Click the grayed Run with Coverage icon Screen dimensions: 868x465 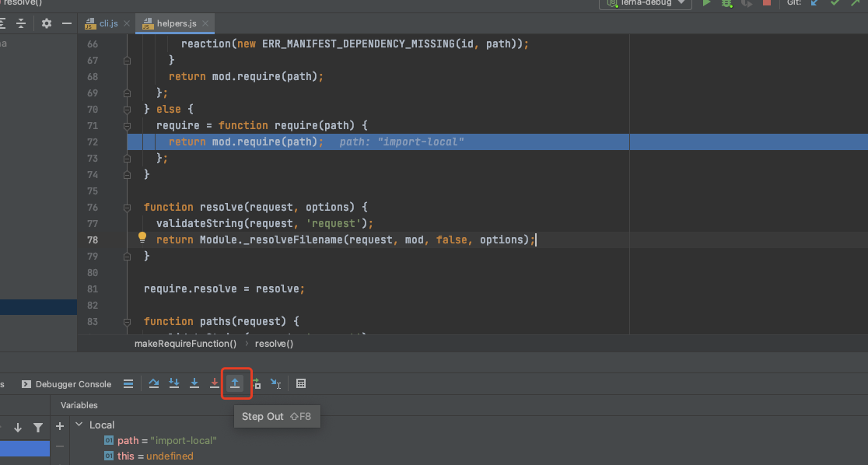747,3
